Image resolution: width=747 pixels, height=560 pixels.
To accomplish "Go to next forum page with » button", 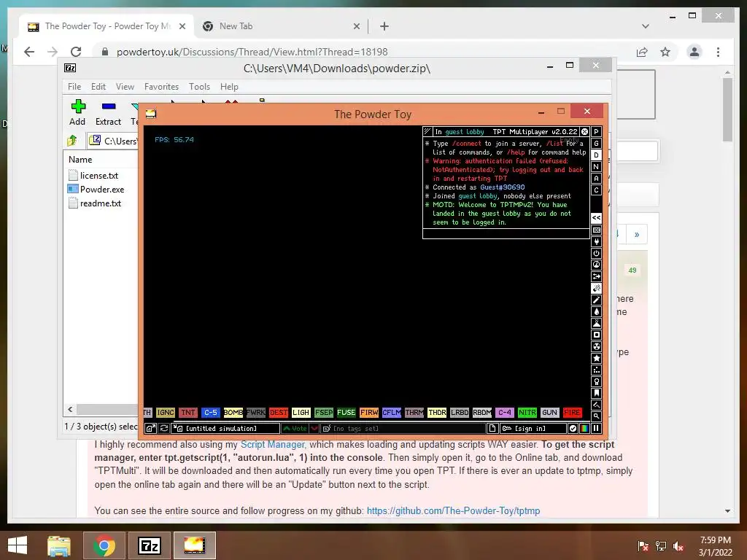I will 637,234.
